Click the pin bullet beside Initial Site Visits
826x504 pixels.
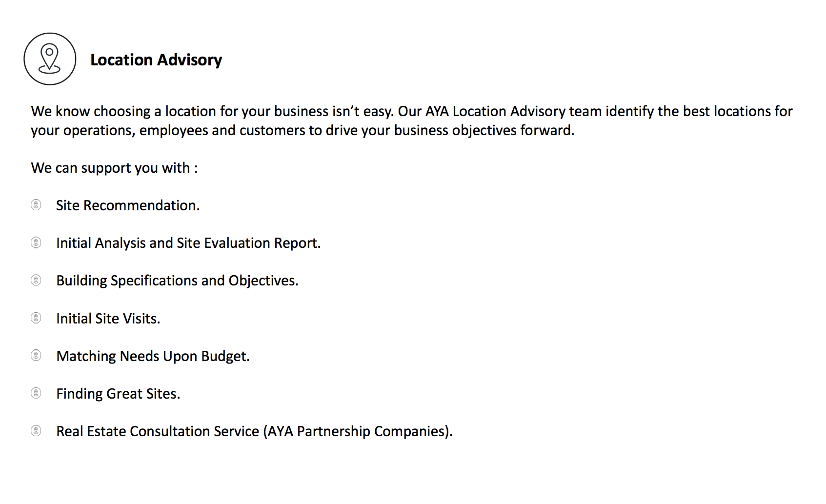(x=36, y=318)
